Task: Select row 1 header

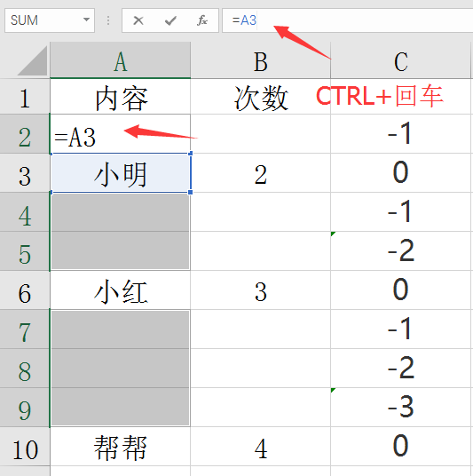Action: point(25,97)
